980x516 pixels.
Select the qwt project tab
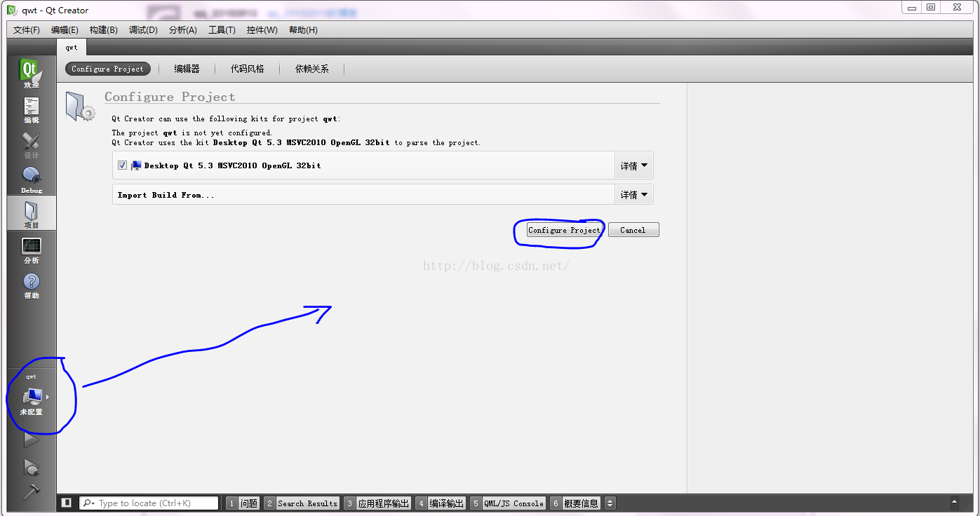click(72, 47)
